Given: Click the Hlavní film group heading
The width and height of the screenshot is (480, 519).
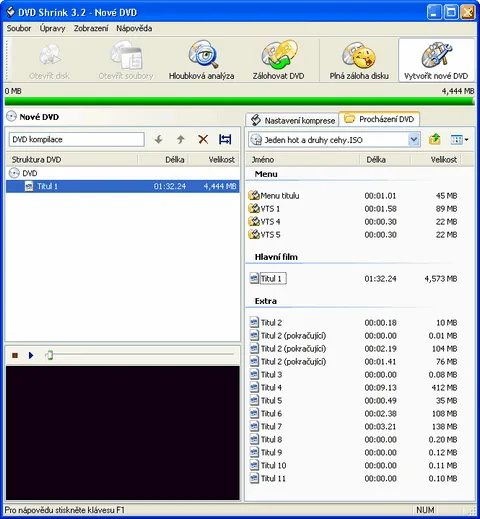Looking at the screenshot, I should (276, 257).
